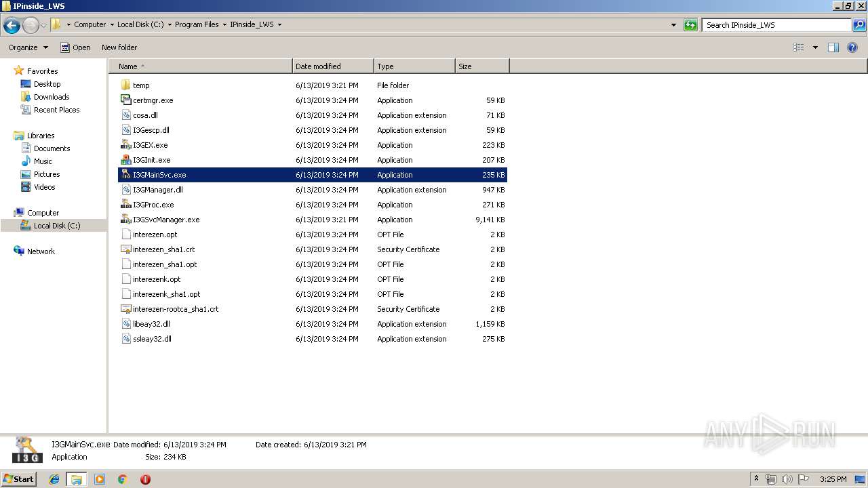Click the change view icon
The height and width of the screenshot is (488, 868).
click(x=799, y=47)
